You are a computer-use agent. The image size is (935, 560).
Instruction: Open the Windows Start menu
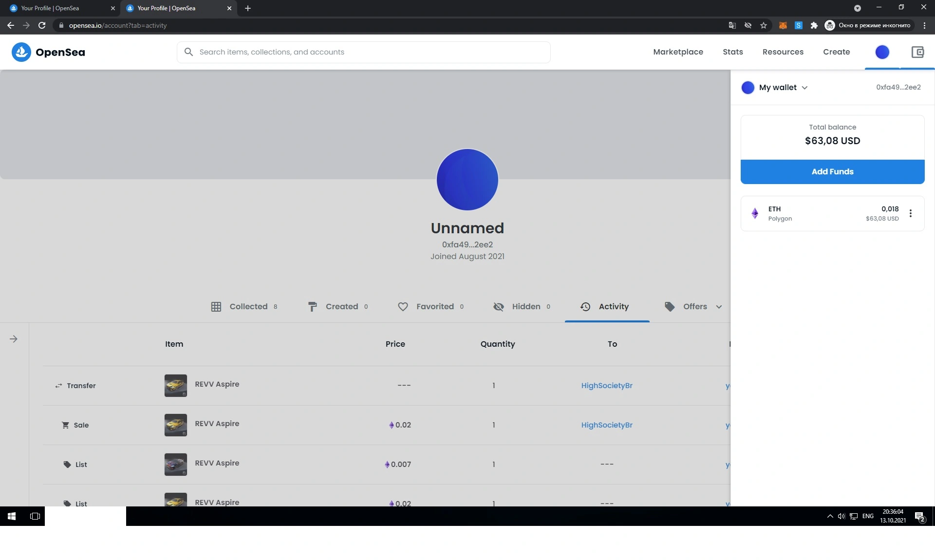11,516
